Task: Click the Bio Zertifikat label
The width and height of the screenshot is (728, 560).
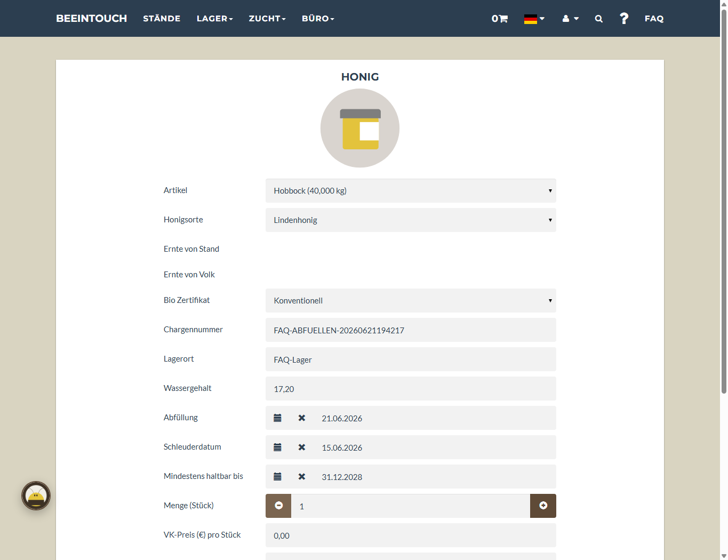Action: pyautogui.click(x=187, y=300)
